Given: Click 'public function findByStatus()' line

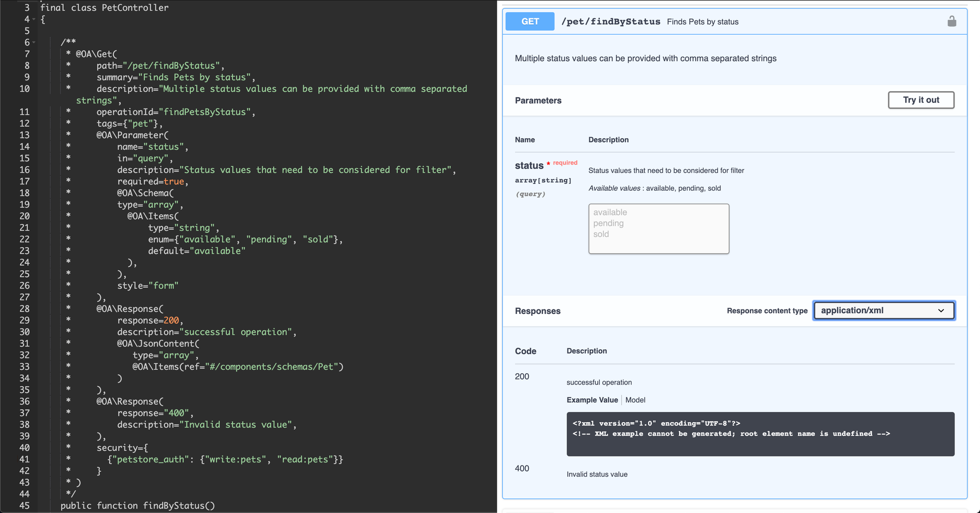Looking at the screenshot, I should pos(138,506).
